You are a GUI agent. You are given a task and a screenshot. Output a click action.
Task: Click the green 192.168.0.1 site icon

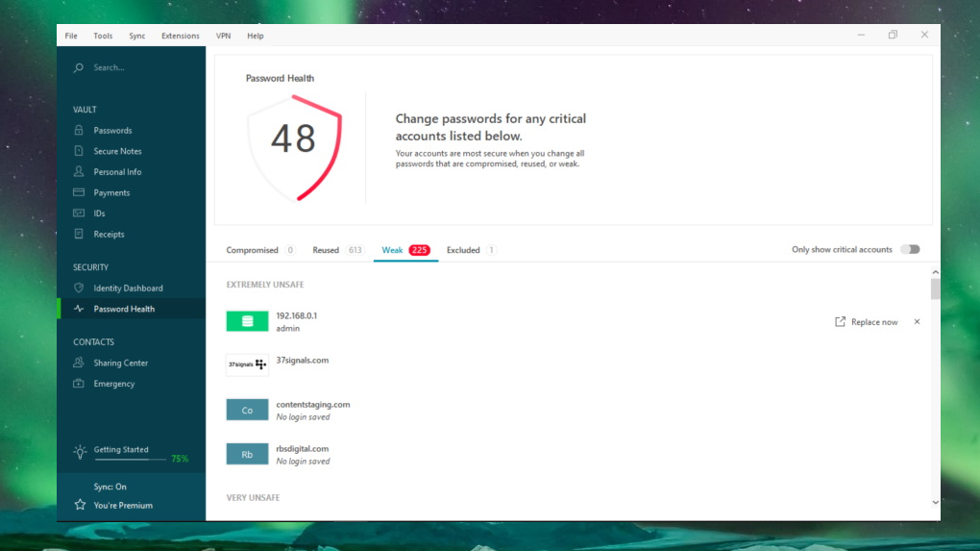click(x=248, y=321)
